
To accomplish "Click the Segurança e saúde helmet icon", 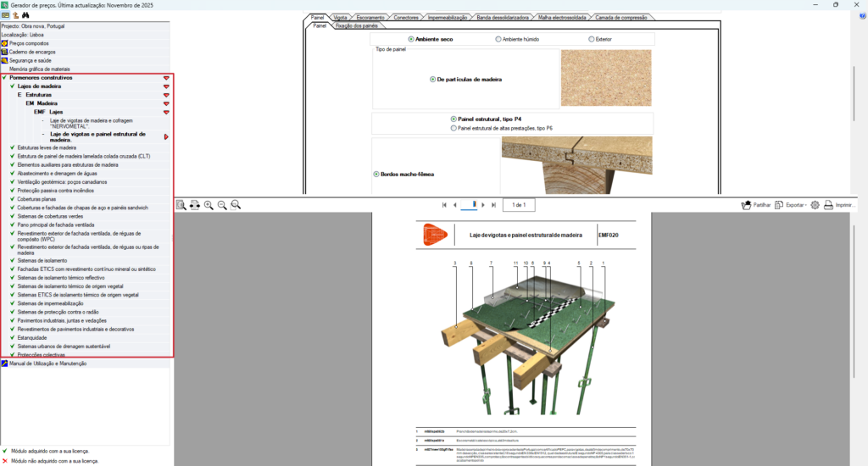I will [4, 60].
